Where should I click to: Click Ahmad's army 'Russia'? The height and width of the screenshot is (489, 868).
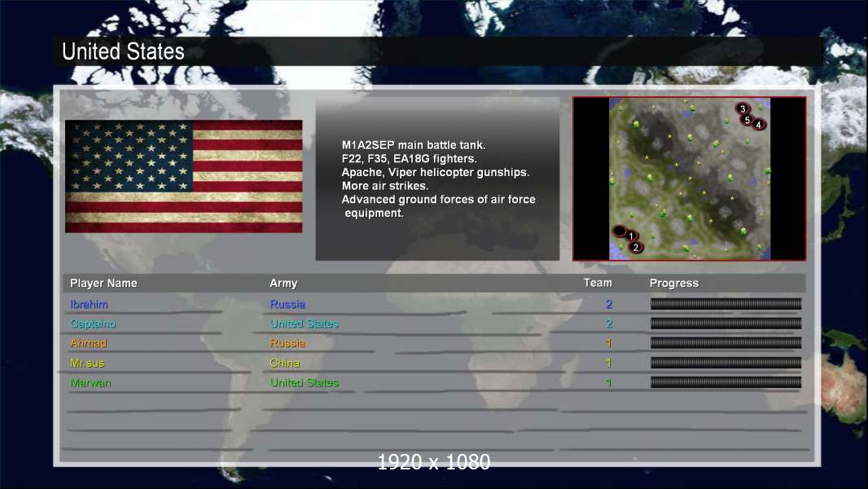(x=287, y=343)
